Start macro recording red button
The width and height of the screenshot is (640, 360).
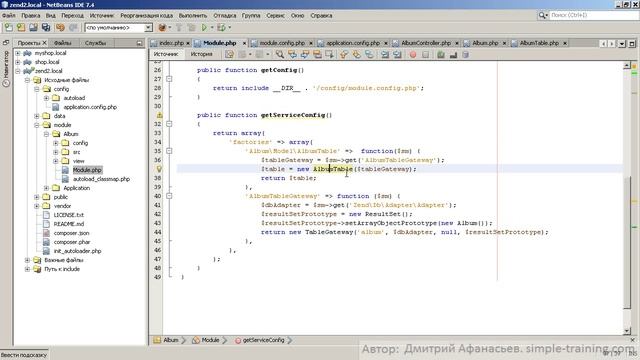[413, 54]
